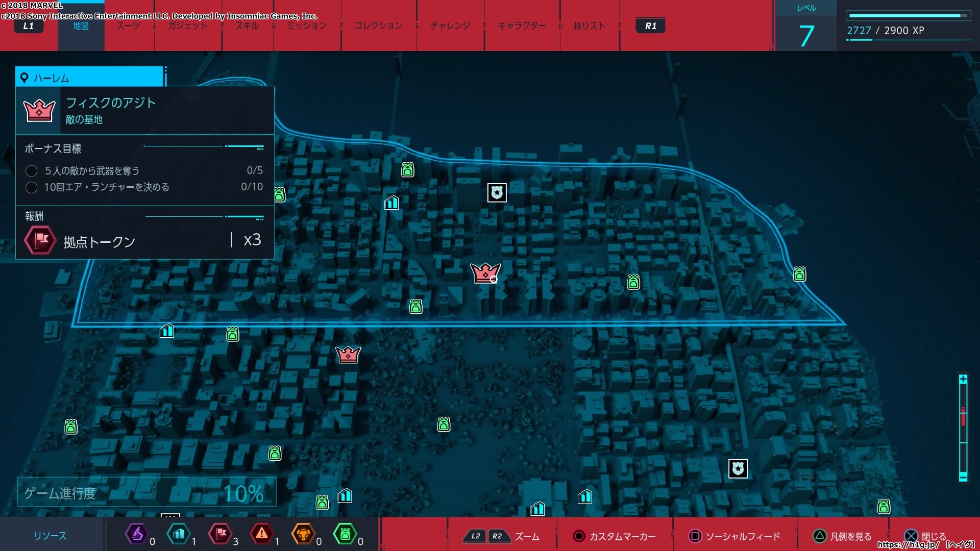This screenshot has height=551, width=980.
Task: Click the x3 reward count
Action: [x=252, y=240]
